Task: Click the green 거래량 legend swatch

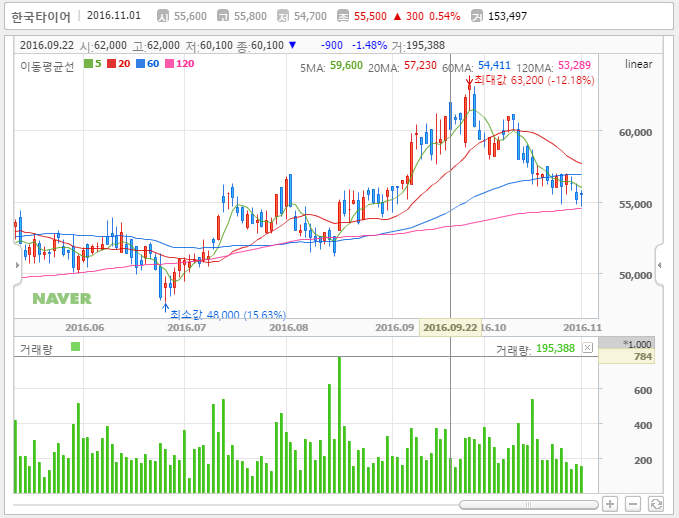Action: (x=76, y=347)
